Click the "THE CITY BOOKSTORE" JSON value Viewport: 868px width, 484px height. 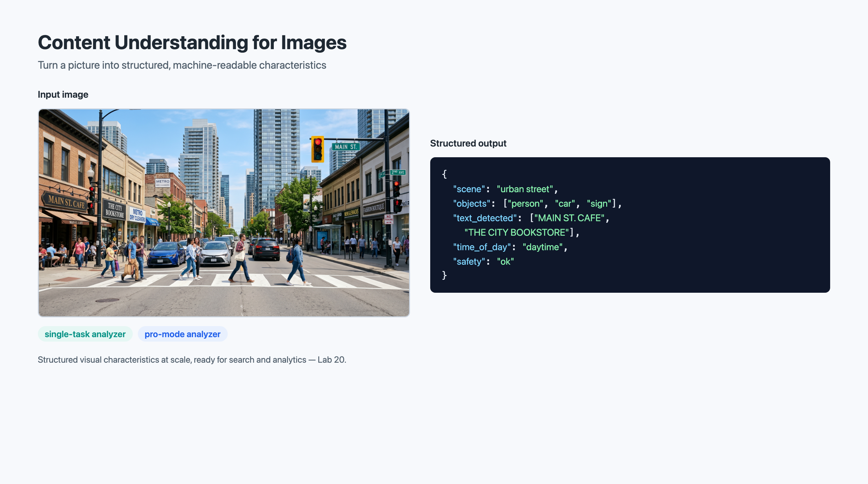point(517,233)
